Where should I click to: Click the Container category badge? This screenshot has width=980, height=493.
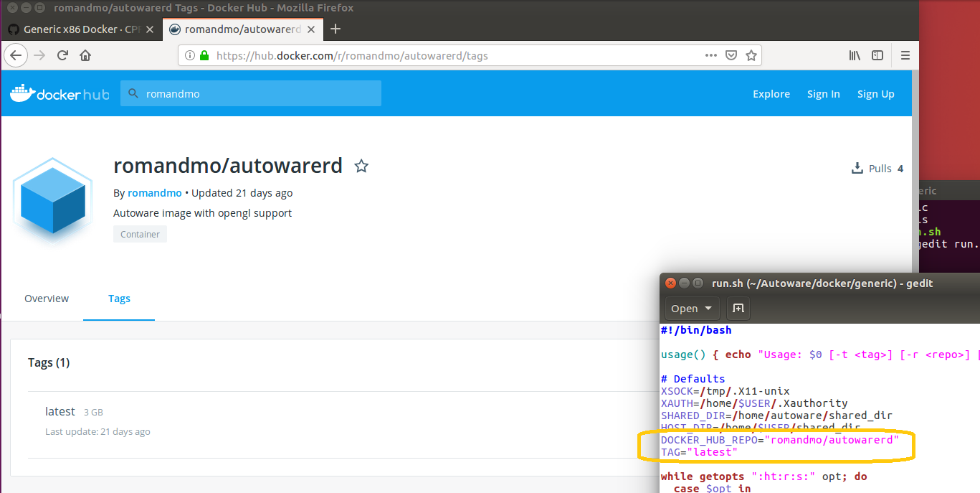coord(140,234)
